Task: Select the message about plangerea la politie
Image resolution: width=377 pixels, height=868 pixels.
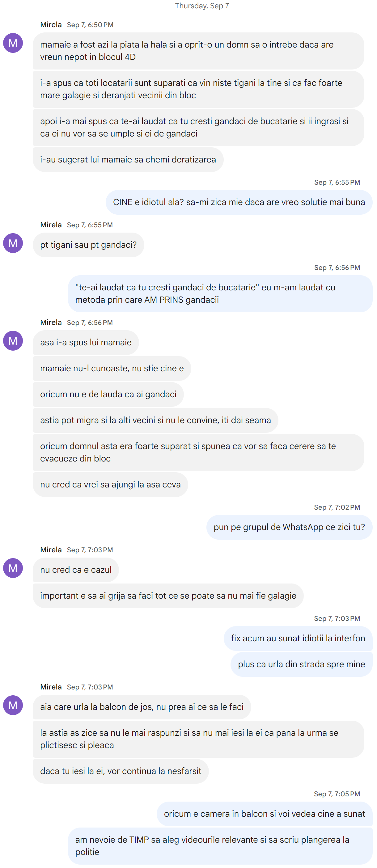Action: tap(220, 846)
